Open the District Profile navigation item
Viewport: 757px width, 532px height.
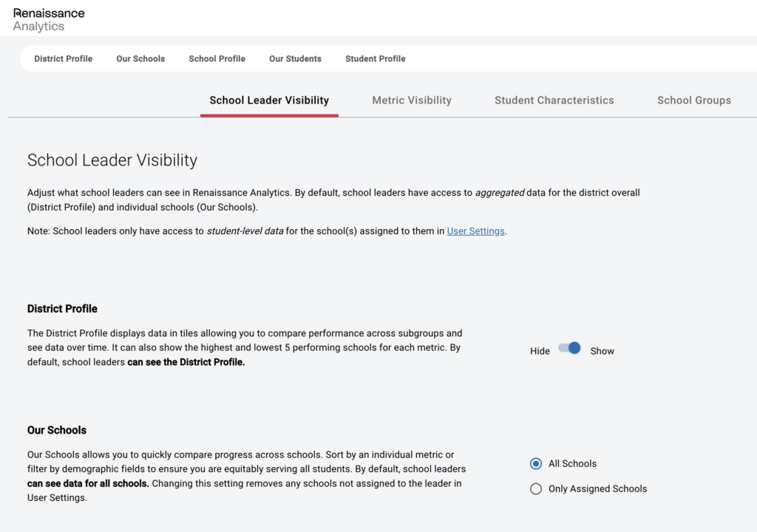tap(64, 59)
